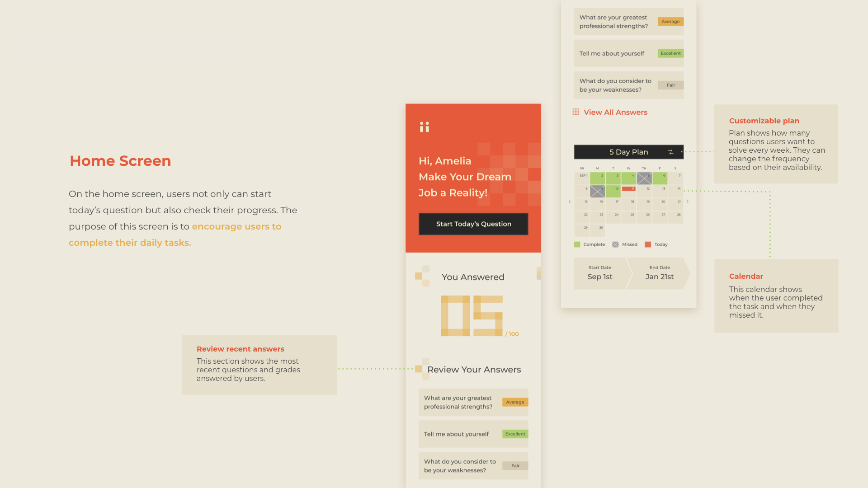Expand the End Date picker field
Image resolution: width=868 pixels, height=488 pixels.
[x=660, y=273]
